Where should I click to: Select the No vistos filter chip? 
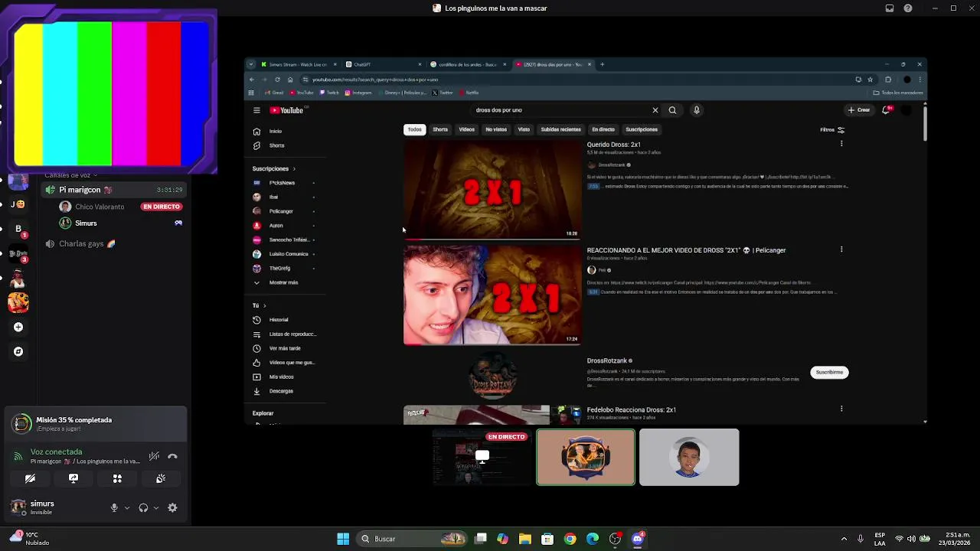[x=496, y=129]
